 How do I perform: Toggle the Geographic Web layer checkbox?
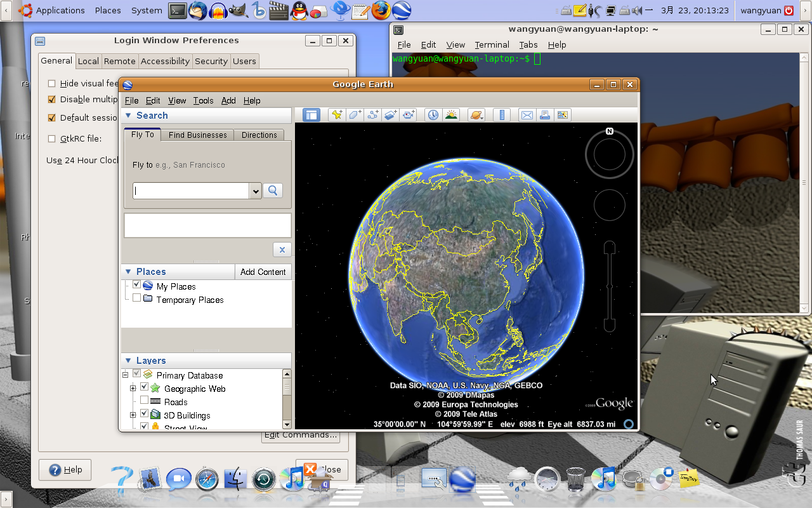coord(144,387)
